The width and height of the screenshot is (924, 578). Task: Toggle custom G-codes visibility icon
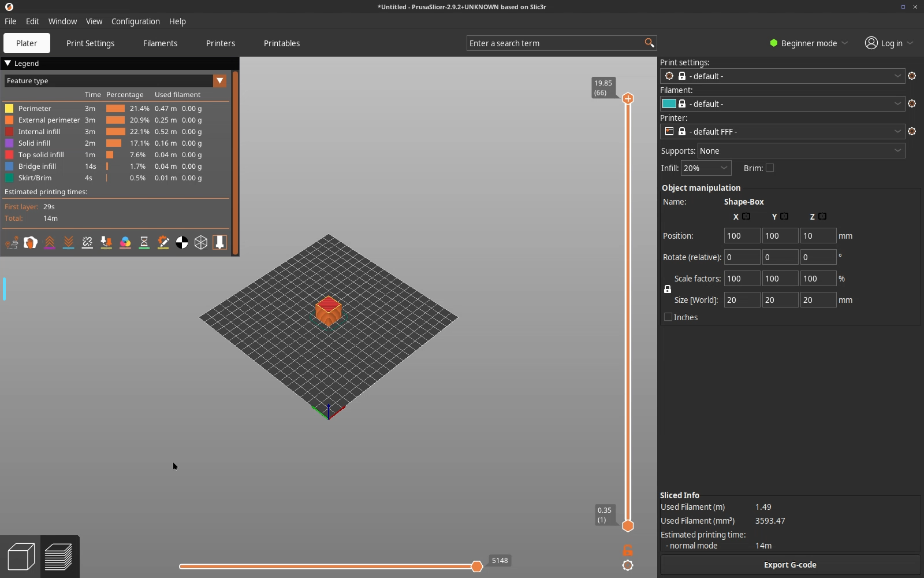pos(163,243)
